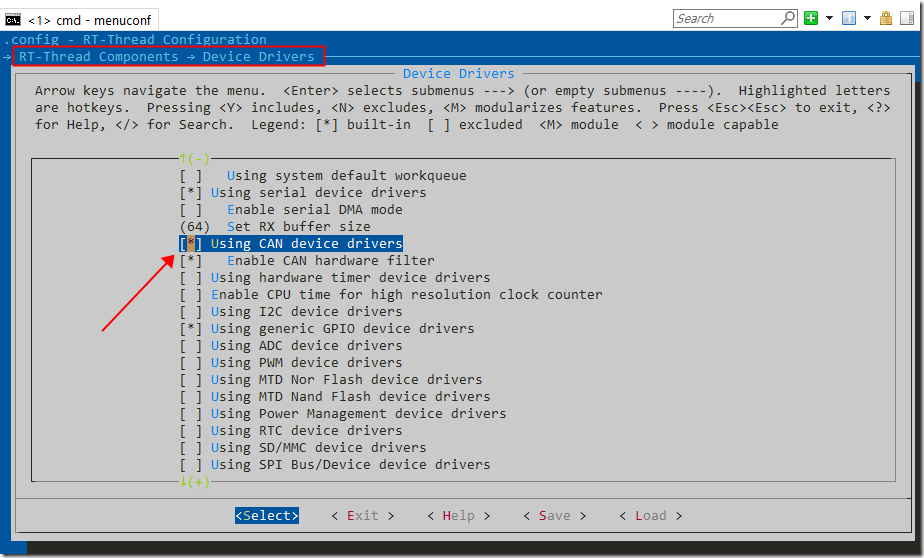Screen dimensions: 924x558
Task: Toggle Using generic GPIO device drivers checkbox
Action: (190, 329)
